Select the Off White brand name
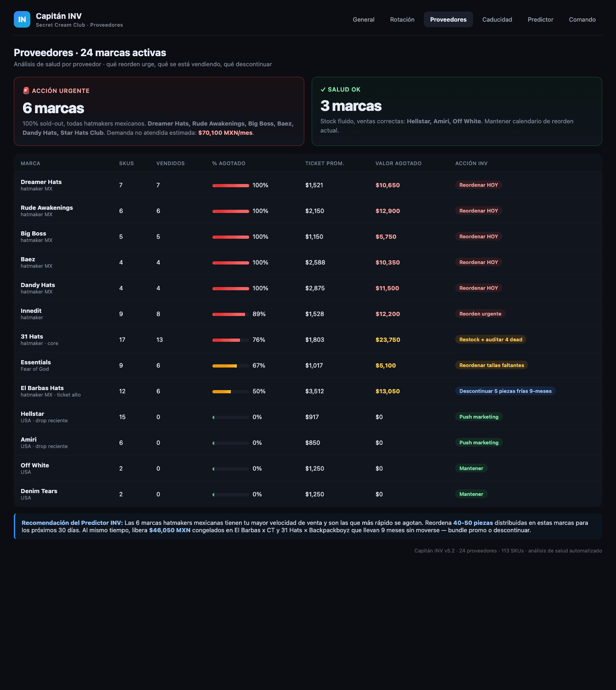This screenshot has width=616, height=690. tap(35, 466)
